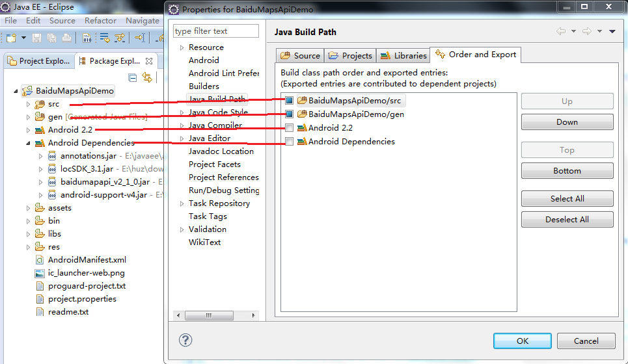The width and height of the screenshot is (628, 364).
Task: Expand the assets folder
Action: coord(28,208)
